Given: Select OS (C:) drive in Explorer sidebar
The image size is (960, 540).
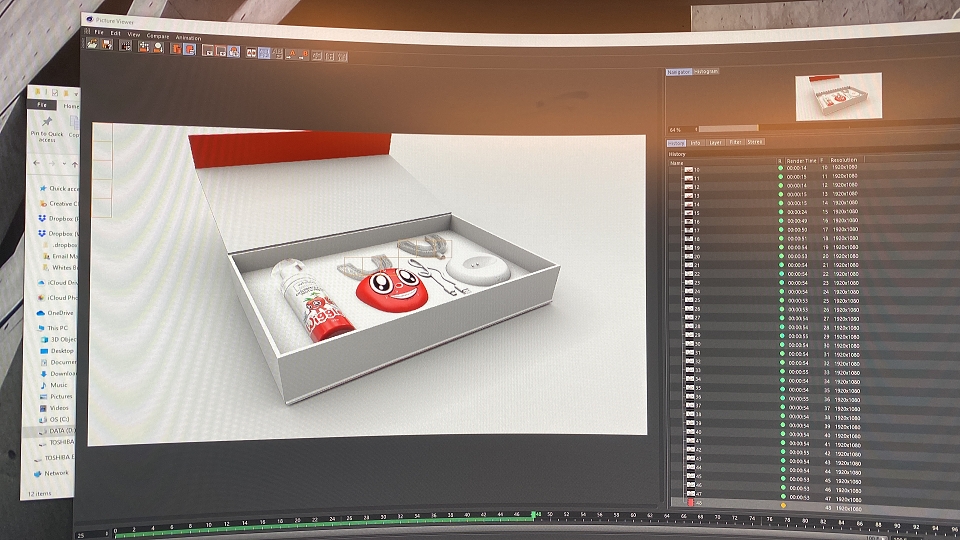Looking at the screenshot, I should [x=54, y=419].
